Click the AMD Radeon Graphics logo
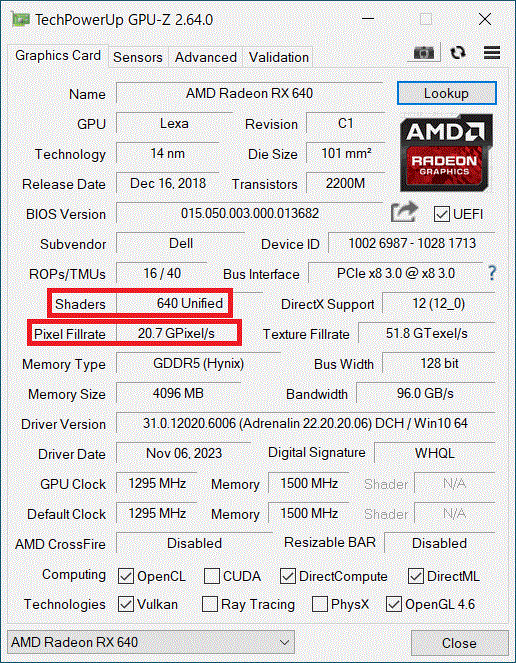516x663 pixels. coord(446,153)
